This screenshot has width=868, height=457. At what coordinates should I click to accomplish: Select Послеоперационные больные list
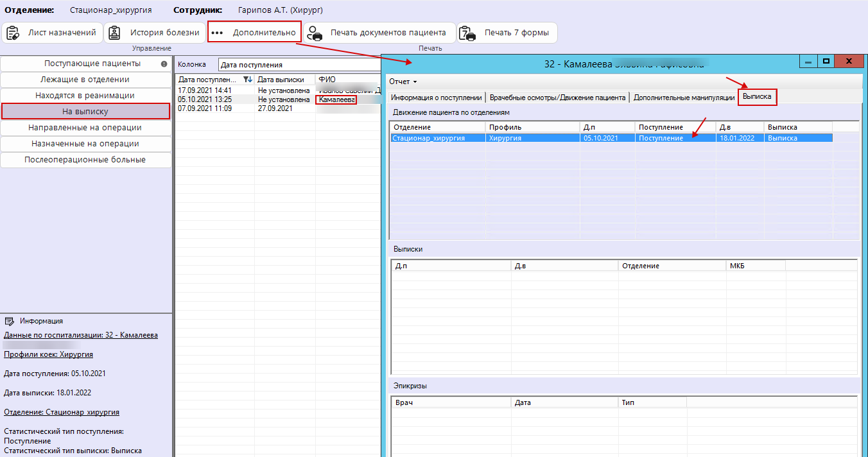[x=86, y=160]
